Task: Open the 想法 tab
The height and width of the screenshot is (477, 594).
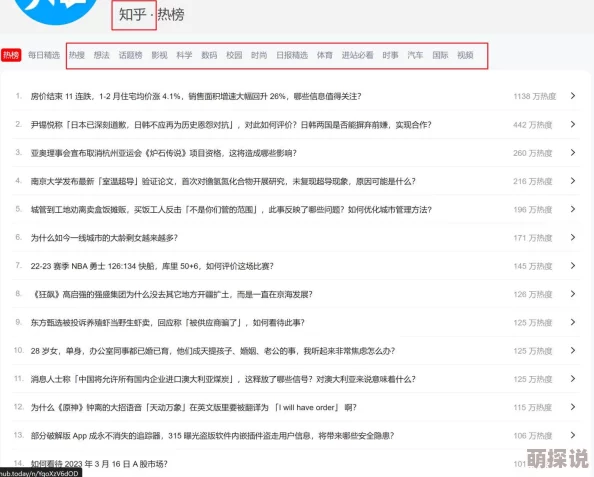Action: click(102, 55)
